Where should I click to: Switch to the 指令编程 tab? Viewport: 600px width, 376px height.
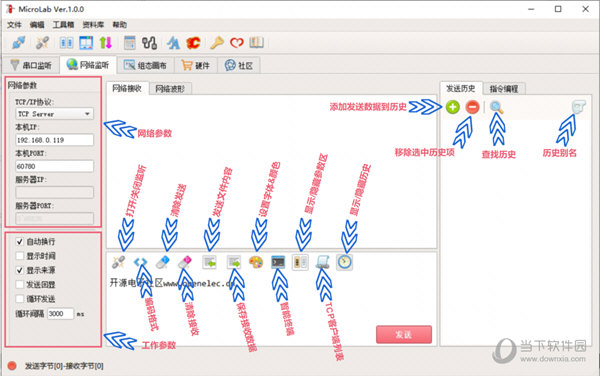click(x=504, y=89)
